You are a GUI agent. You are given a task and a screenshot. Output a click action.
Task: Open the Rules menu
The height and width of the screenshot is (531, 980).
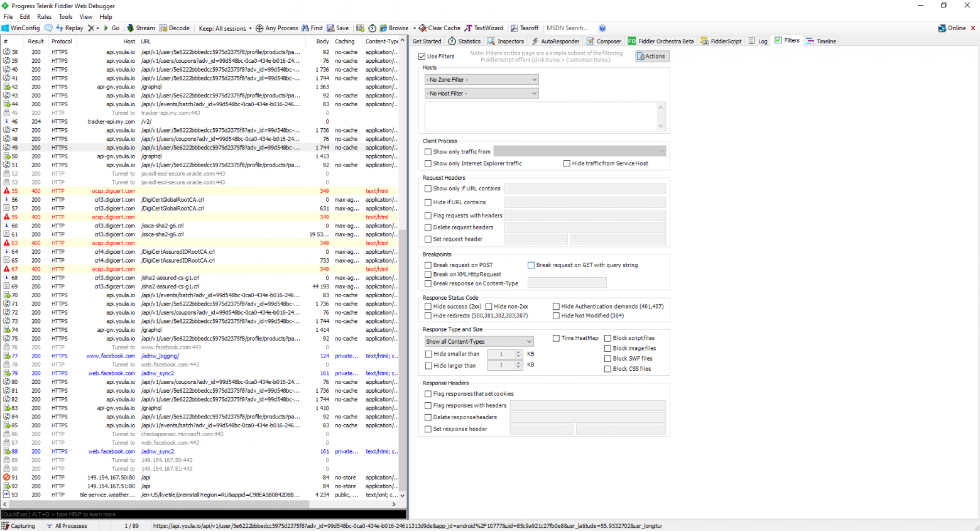coord(44,17)
